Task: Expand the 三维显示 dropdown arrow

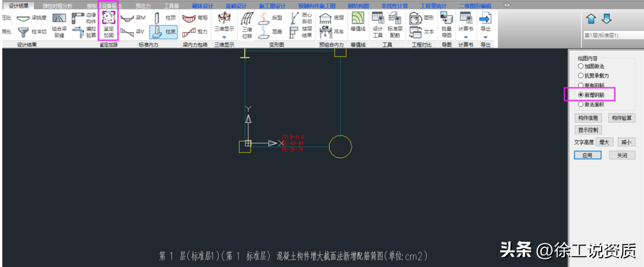Action: point(224,37)
